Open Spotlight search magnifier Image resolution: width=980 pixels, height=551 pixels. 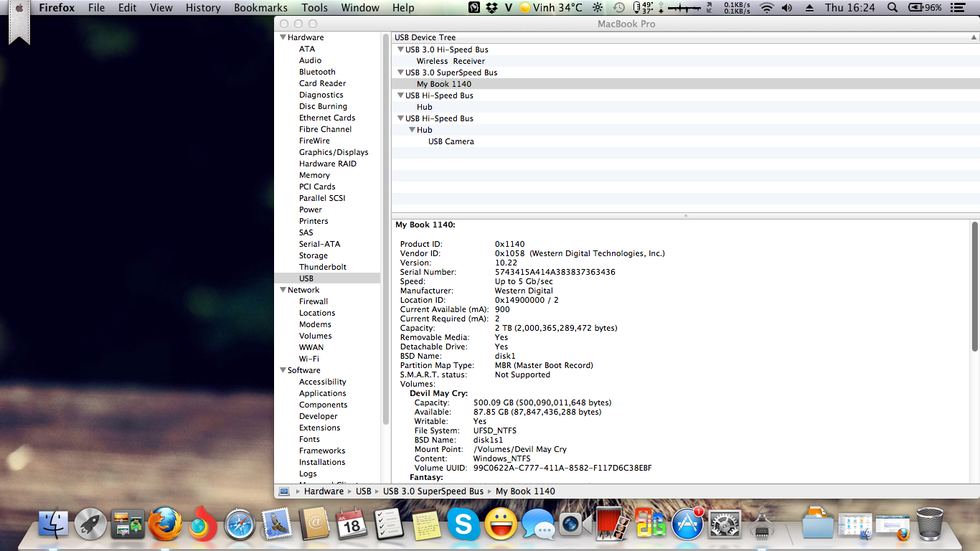[x=892, y=8]
